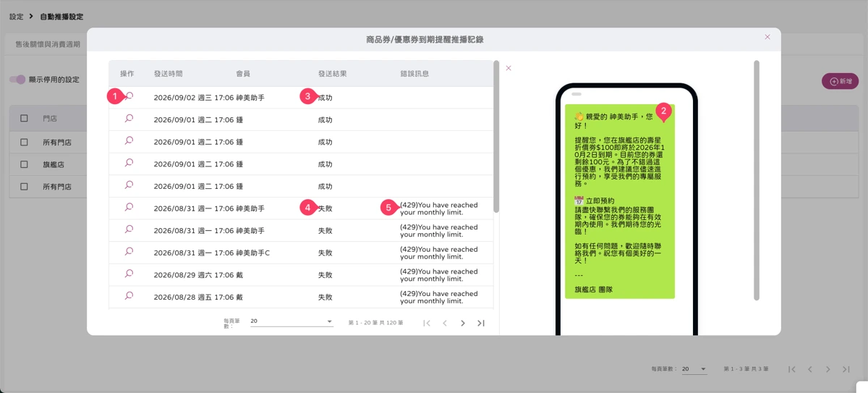The width and height of the screenshot is (868, 393).
Task: Click the preview panel vertical scrollbar
Action: [x=757, y=179]
